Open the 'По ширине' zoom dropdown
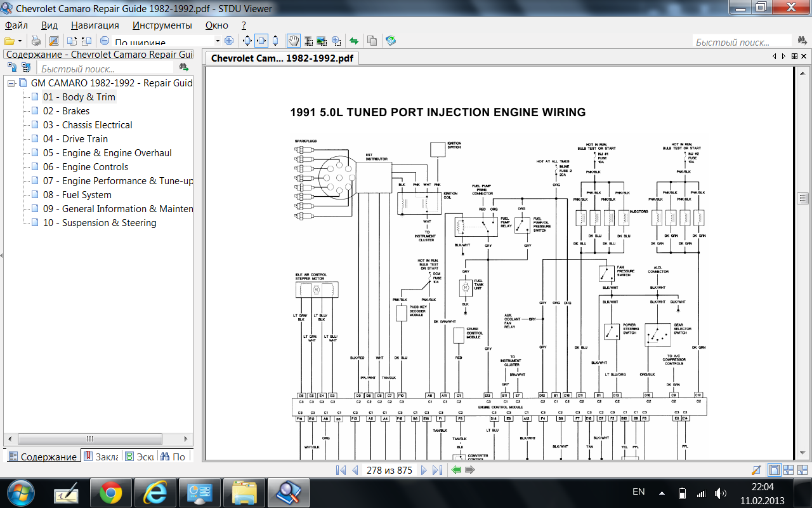Image resolution: width=812 pixels, height=508 pixels. (x=218, y=41)
